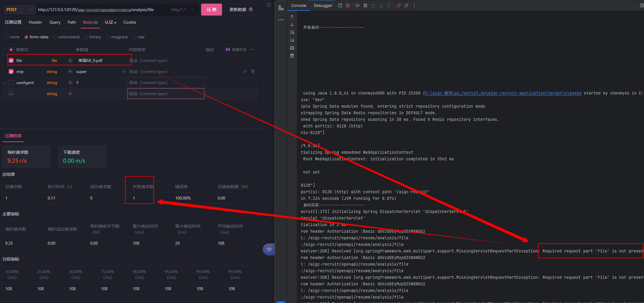Select the raw body type
Image resolution: width=644 pixels, height=303 pixels.
pos(135,37)
